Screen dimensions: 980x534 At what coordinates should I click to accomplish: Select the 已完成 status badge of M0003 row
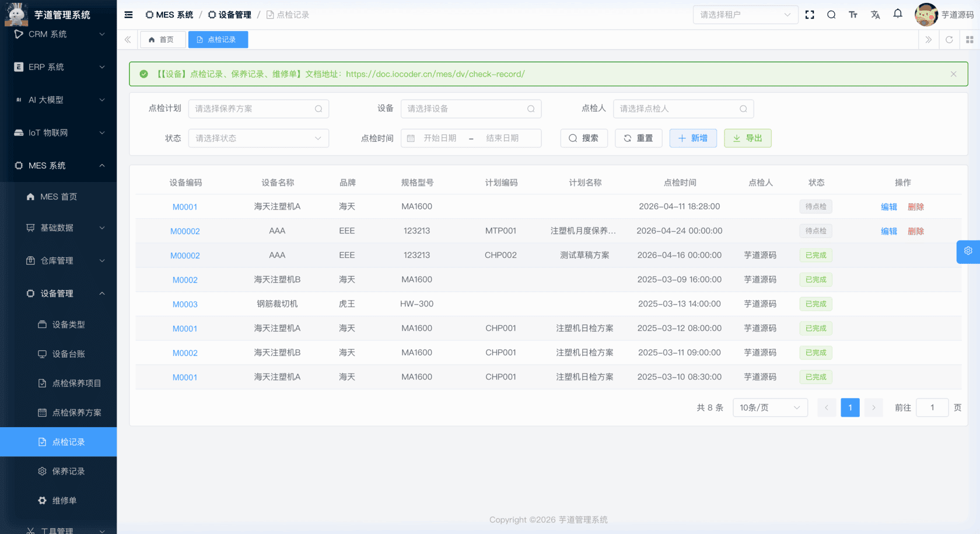pyautogui.click(x=815, y=303)
